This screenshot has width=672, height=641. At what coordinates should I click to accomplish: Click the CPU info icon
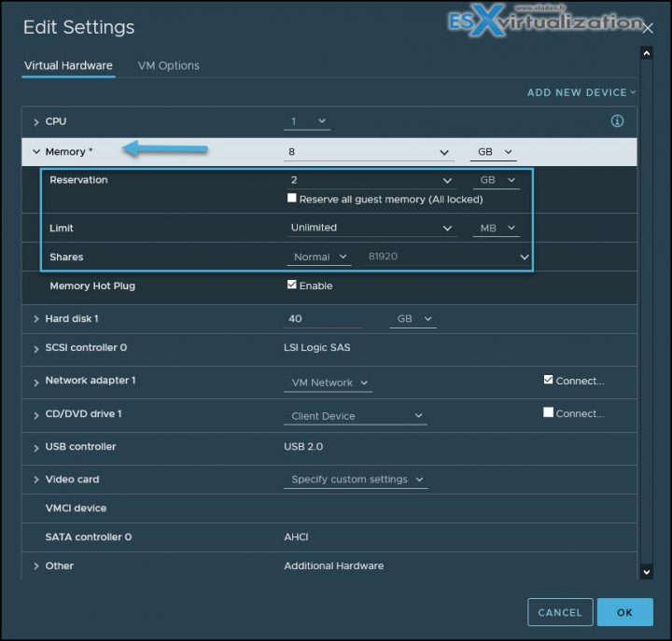(617, 121)
